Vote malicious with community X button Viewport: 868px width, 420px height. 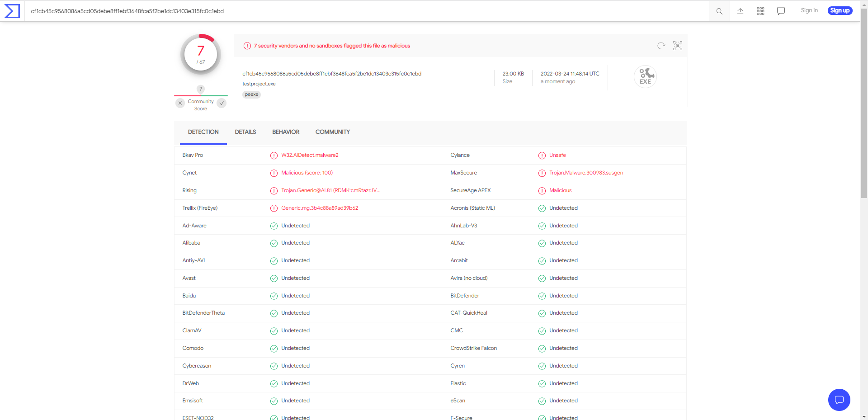coord(180,103)
